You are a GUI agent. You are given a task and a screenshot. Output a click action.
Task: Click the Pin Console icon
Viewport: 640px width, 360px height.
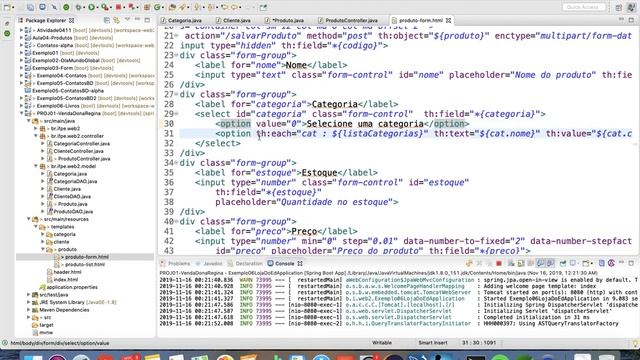click(x=563, y=264)
